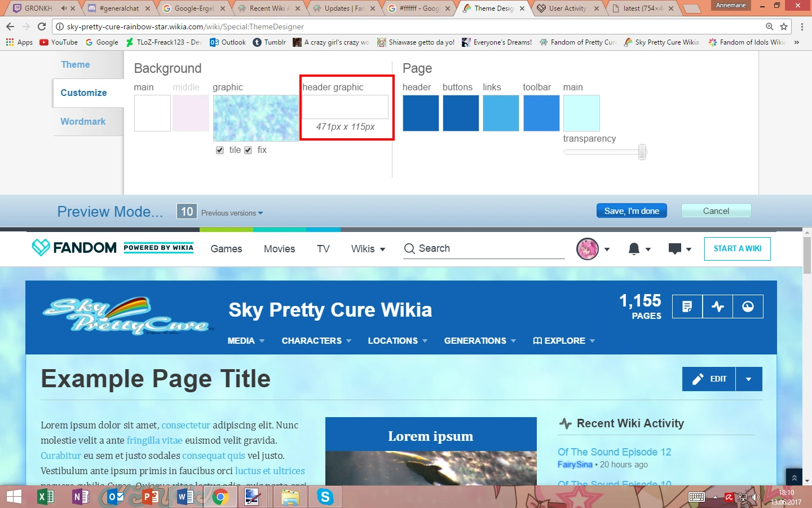Click the notifications bell icon
The image size is (812, 508).
click(634, 249)
